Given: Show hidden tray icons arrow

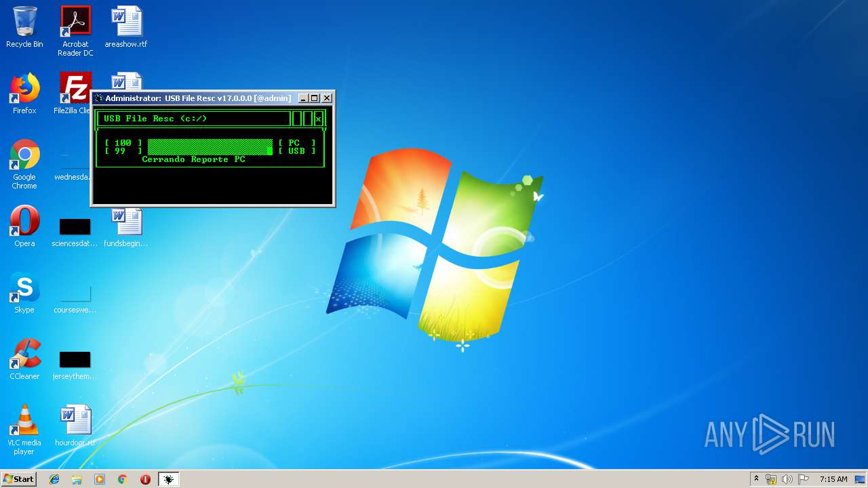Looking at the screenshot, I should point(756,479).
